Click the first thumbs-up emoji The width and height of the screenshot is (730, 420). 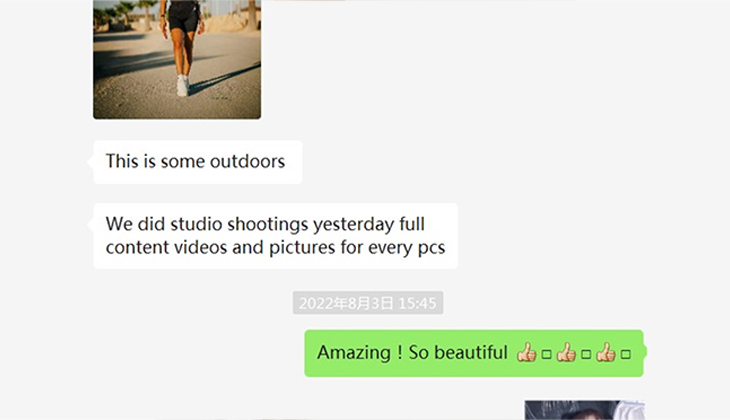526,353
